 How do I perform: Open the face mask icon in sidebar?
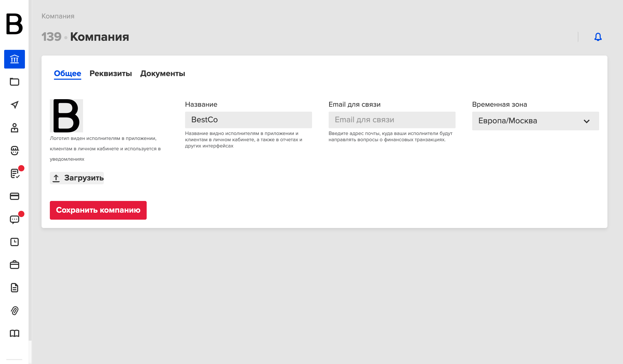[x=15, y=151]
